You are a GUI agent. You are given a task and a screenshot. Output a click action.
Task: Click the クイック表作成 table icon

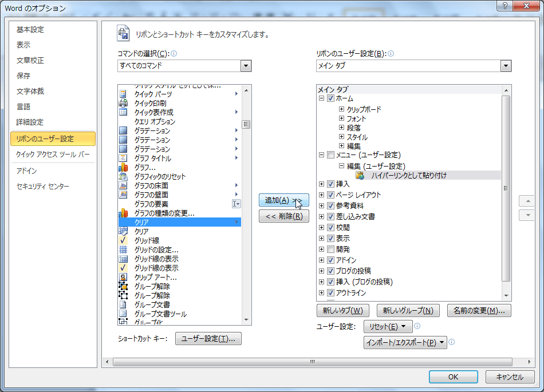(x=123, y=112)
